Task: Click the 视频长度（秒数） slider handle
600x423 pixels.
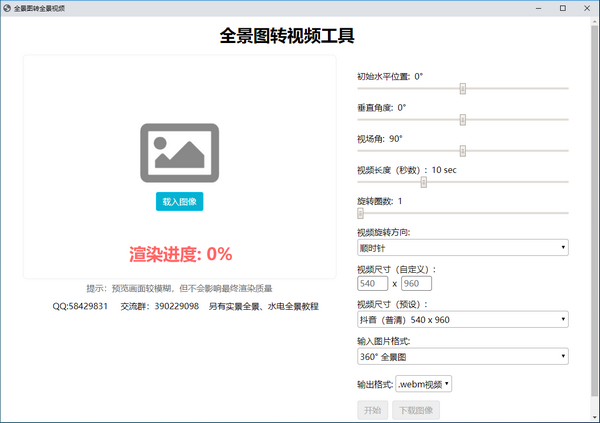Action: [424, 182]
